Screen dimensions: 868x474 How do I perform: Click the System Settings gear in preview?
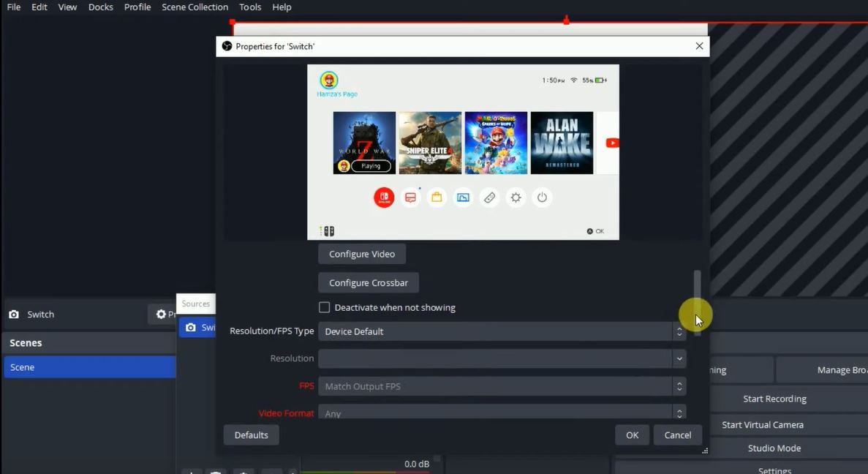516,197
